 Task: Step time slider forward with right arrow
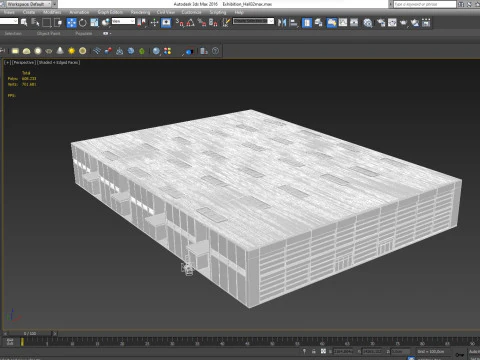[55, 333]
